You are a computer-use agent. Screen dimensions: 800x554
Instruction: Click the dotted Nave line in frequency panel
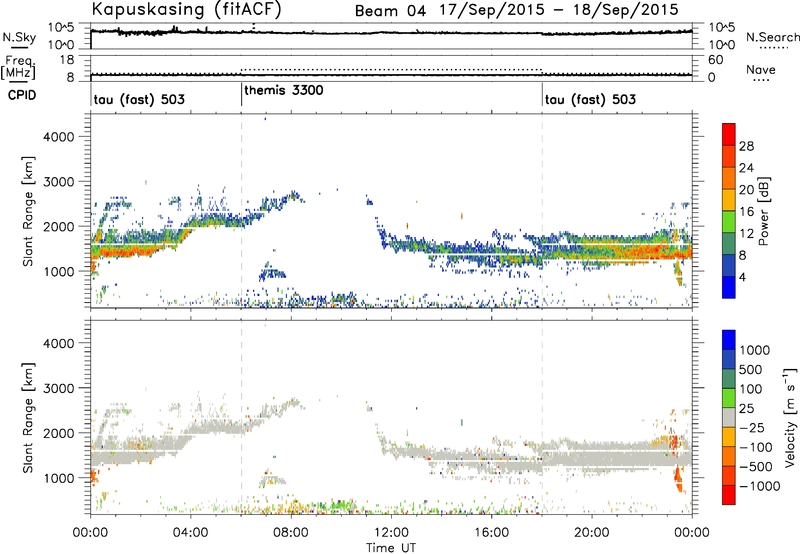391,69
